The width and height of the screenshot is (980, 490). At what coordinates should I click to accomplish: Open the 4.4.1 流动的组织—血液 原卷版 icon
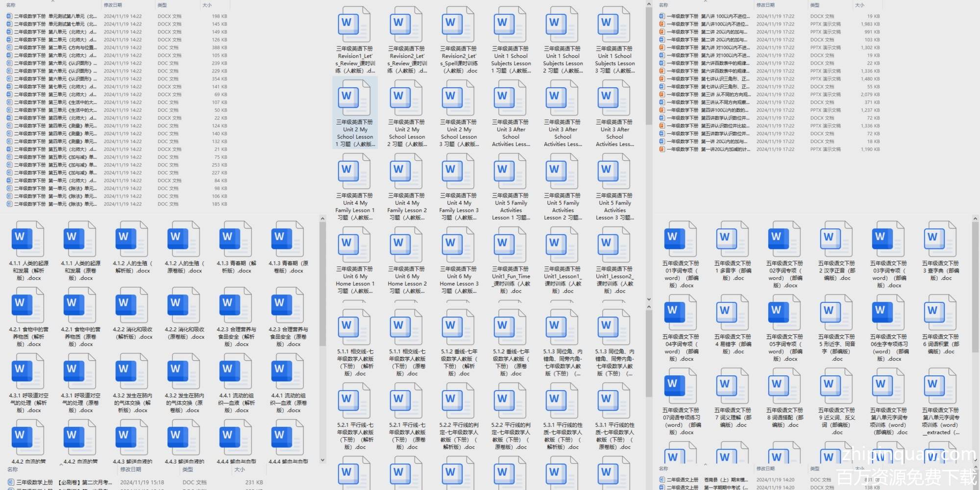point(287,371)
